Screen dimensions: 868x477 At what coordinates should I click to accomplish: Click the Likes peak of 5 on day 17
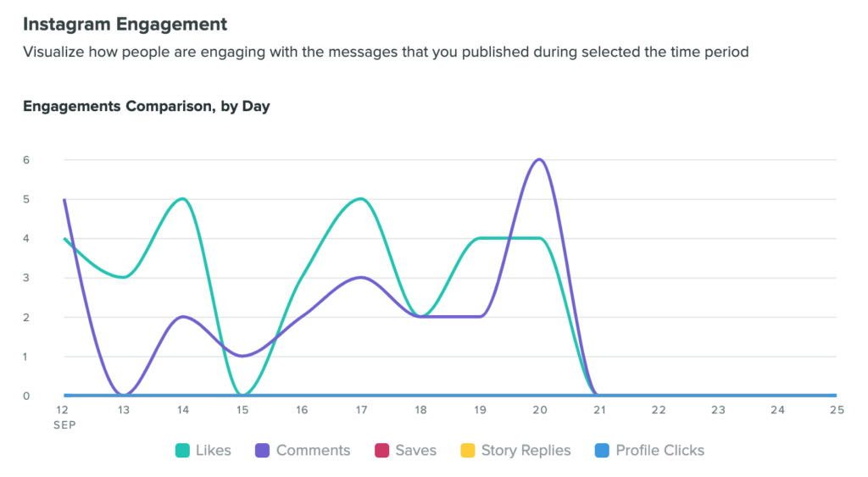tap(361, 199)
